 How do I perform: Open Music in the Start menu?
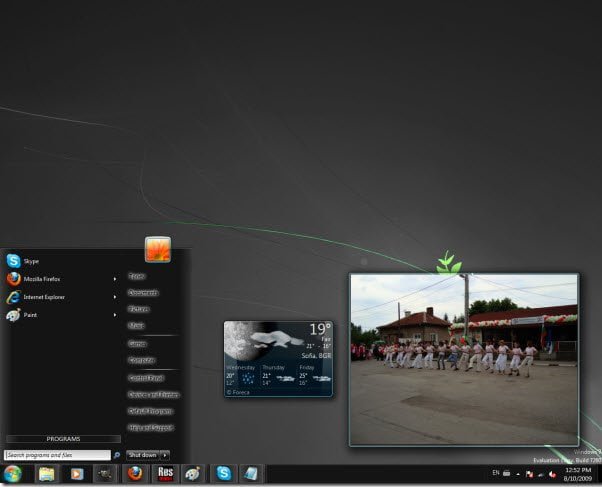click(x=136, y=326)
